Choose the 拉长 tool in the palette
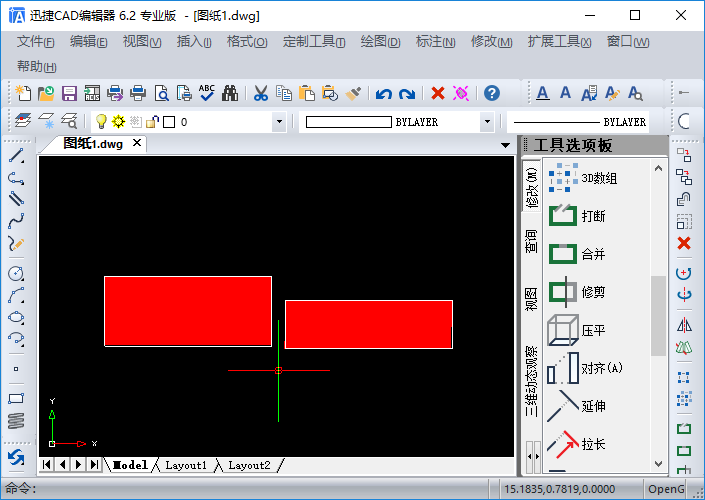 coord(577,444)
